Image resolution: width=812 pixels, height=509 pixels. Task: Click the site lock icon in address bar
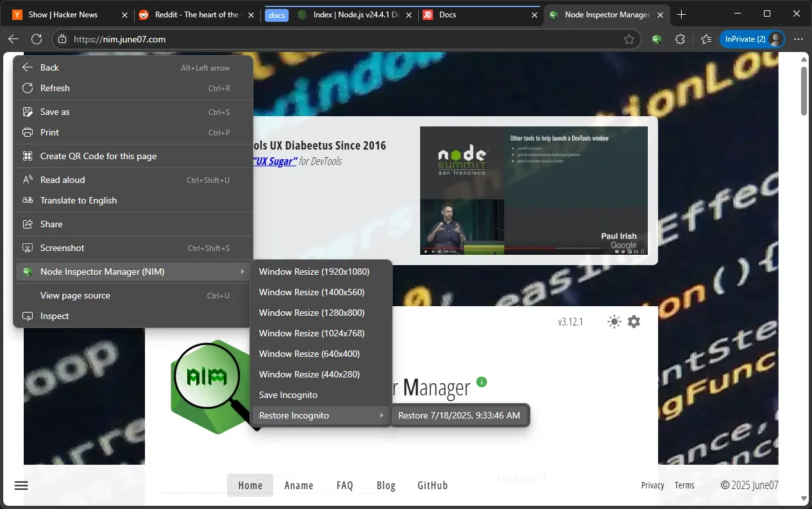[x=62, y=39]
